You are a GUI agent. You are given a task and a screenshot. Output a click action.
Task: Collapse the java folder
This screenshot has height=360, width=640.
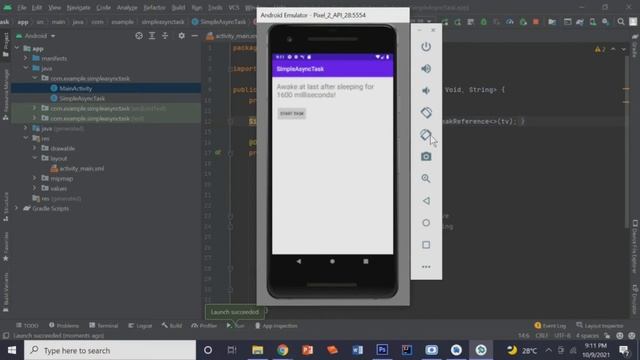coord(26,68)
